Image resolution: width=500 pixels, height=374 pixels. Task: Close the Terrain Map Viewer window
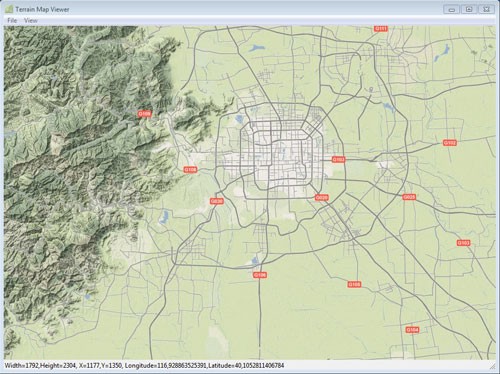tap(486, 9)
